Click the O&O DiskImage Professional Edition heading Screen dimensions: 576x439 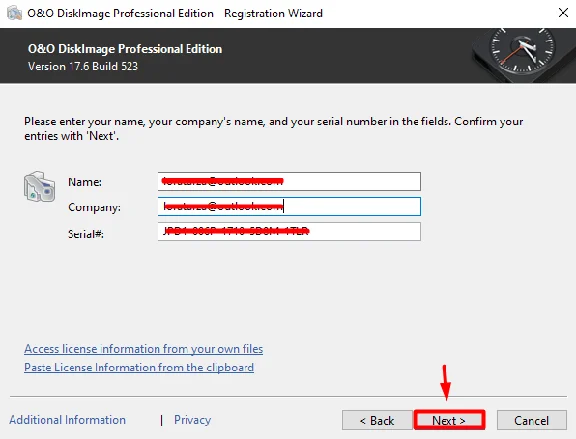tap(125, 49)
